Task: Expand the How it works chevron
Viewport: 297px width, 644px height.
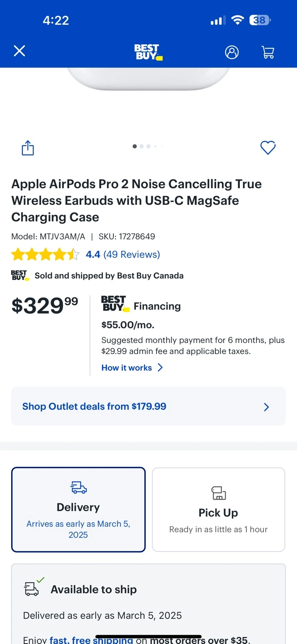Action: [x=160, y=368]
